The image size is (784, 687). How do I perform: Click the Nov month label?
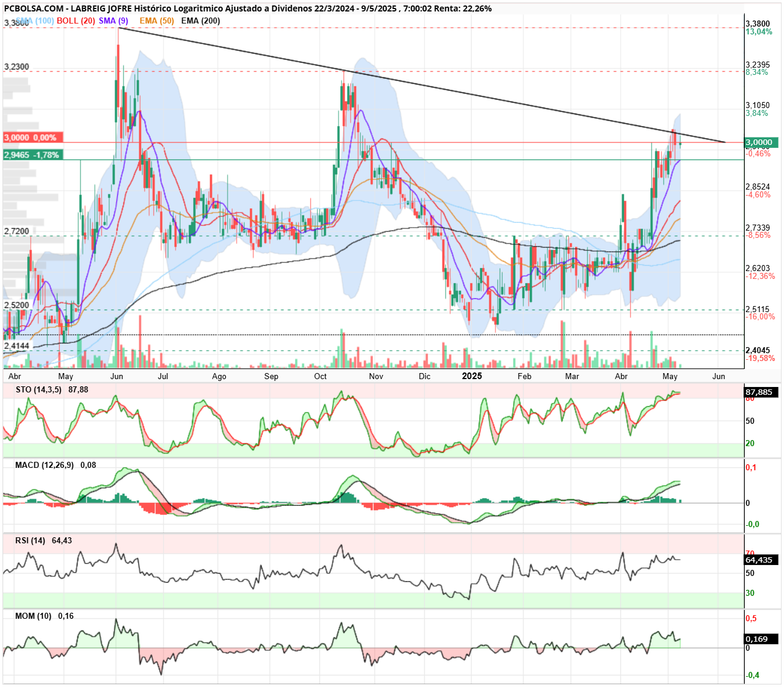point(376,376)
